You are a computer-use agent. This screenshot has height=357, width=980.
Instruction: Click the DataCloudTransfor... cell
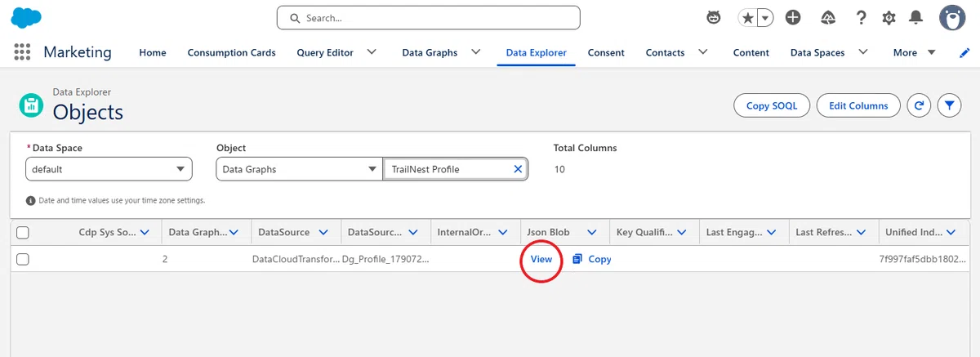[x=296, y=259]
